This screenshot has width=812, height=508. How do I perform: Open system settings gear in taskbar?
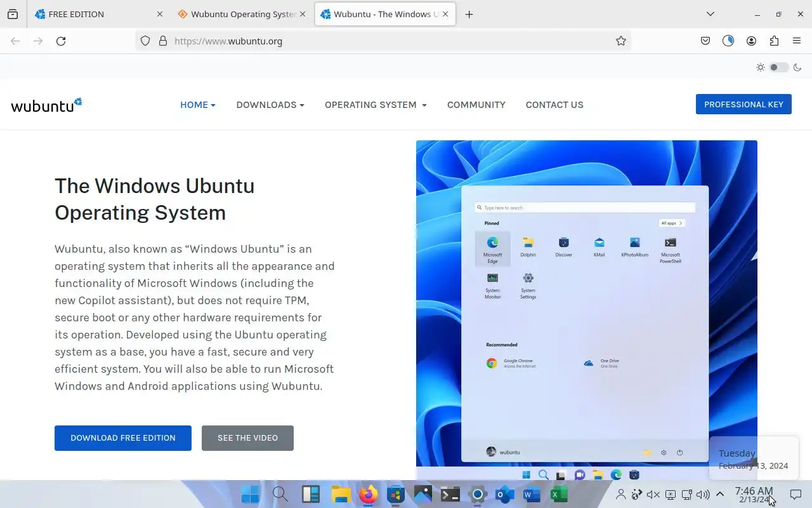pyautogui.click(x=478, y=494)
